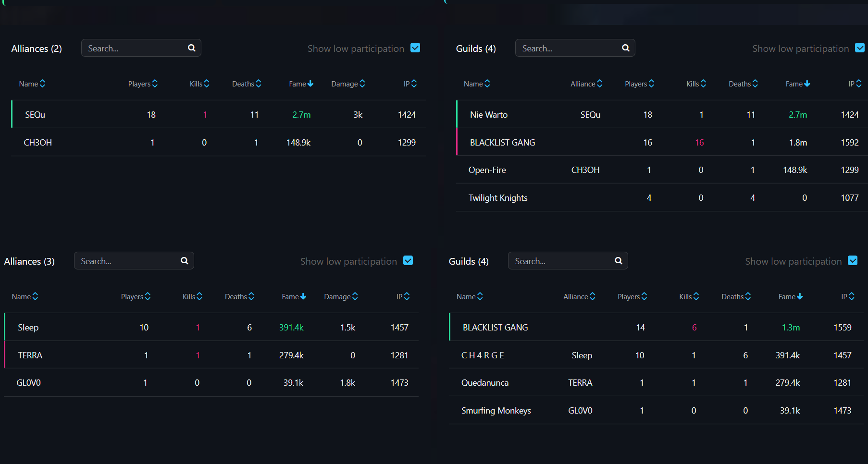This screenshot has width=868, height=464.
Task: Sort Alliances (2) table by Players
Action: [143, 84]
